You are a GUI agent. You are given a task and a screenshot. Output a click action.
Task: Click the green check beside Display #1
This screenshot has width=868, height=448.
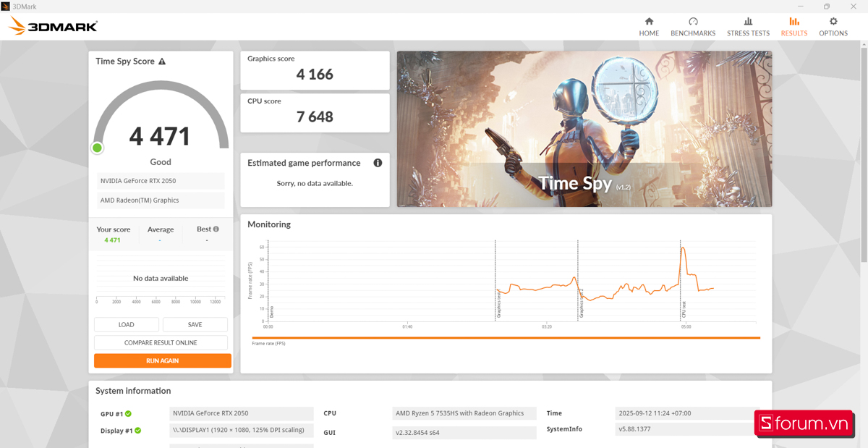pos(137,431)
